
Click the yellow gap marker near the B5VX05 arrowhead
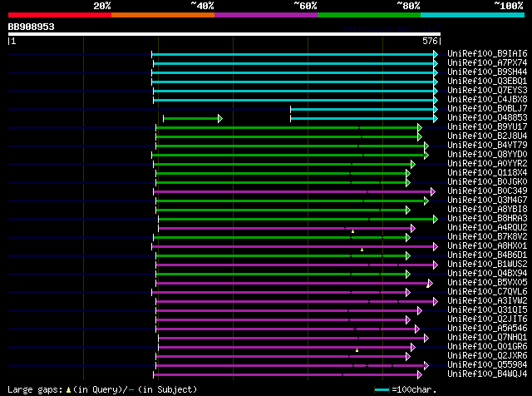click(x=427, y=286)
